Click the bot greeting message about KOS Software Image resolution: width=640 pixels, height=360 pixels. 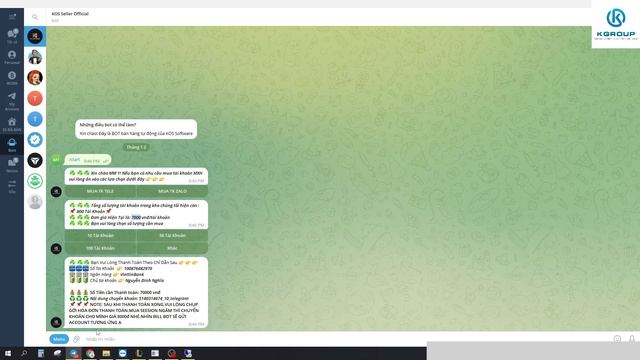click(x=136, y=129)
